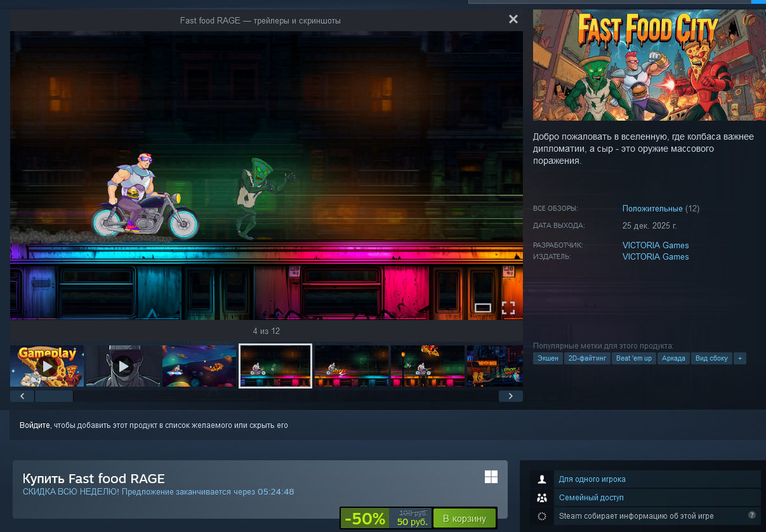Click the offer countdown 05:24:48
766x532 pixels.
[x=276, y=492]
